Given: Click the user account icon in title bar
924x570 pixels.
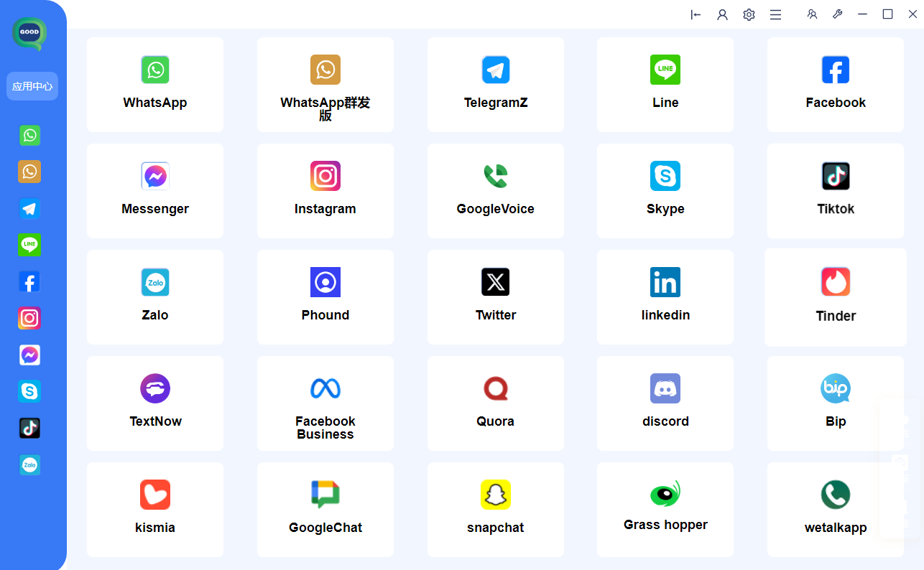Looking at the screenshot, I should coord(722,14).
